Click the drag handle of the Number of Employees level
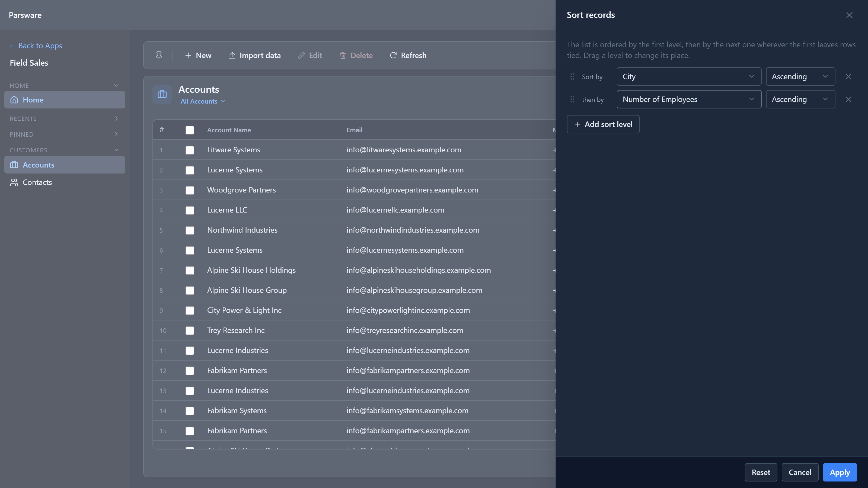The image size is (868, 488). pos(572,99)
